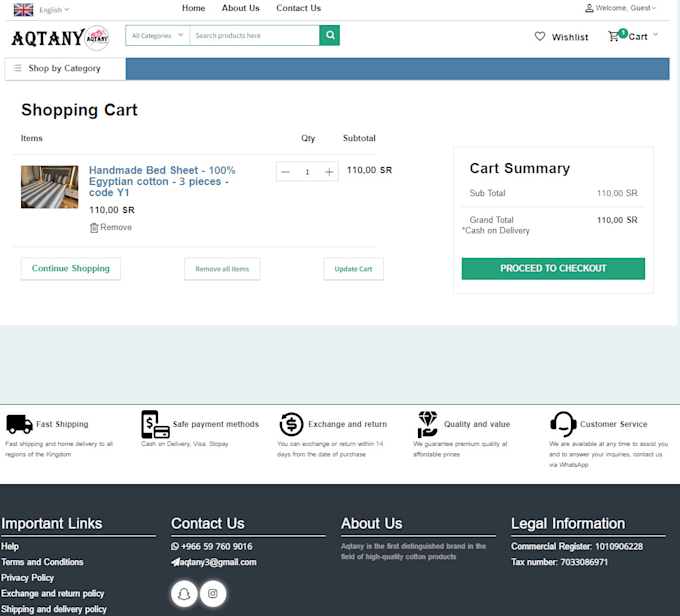Click the Remove trash icon
This screenshot has width=680, height=616.
coord(94,228)
